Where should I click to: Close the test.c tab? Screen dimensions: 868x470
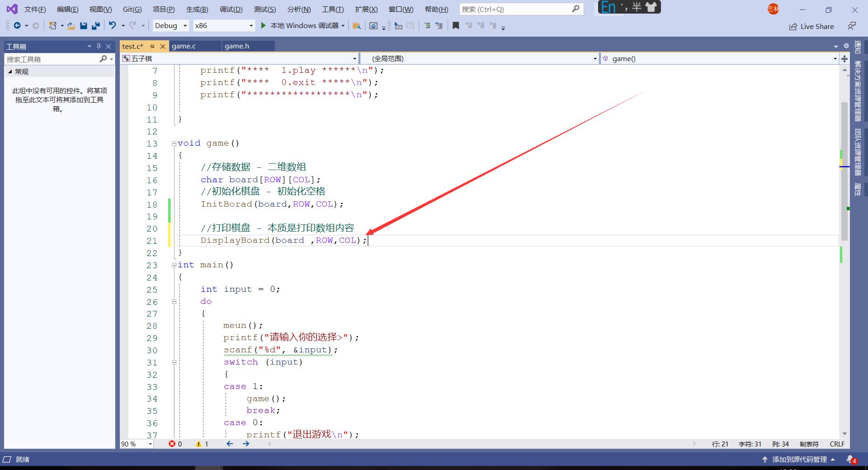[x=163, y=46]
